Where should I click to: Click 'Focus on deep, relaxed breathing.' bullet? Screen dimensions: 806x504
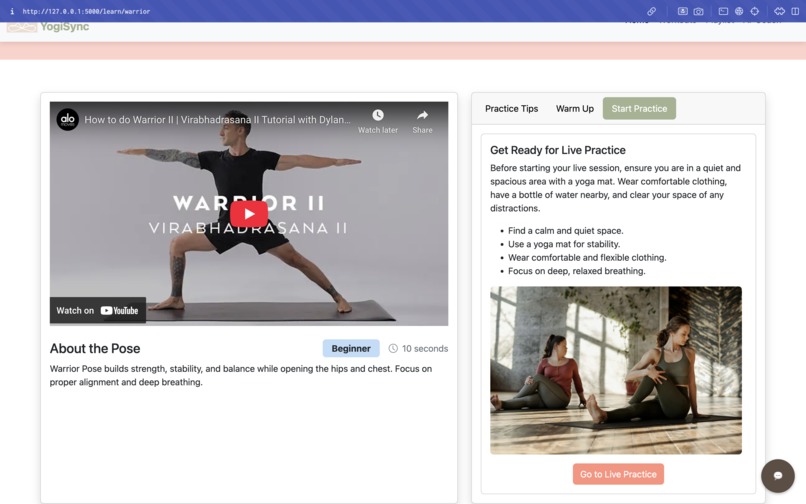pyautogui.click(x=577, y=271)
